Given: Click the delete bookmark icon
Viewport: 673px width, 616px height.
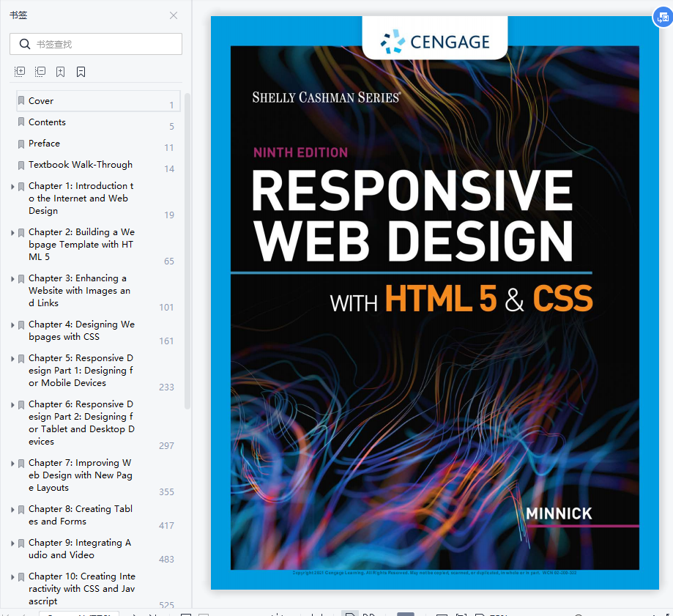Looking at the screenshot, I should (x=81, y=72).
